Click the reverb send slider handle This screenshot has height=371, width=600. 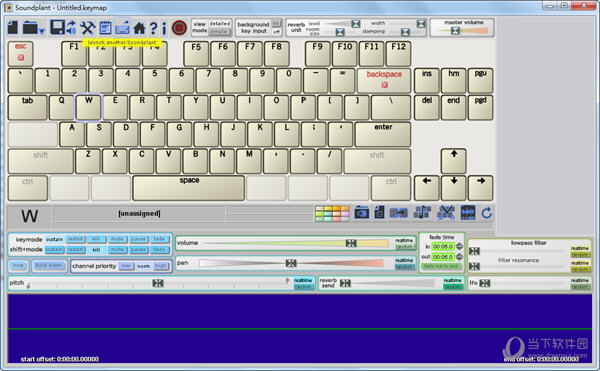pos(345,283)
